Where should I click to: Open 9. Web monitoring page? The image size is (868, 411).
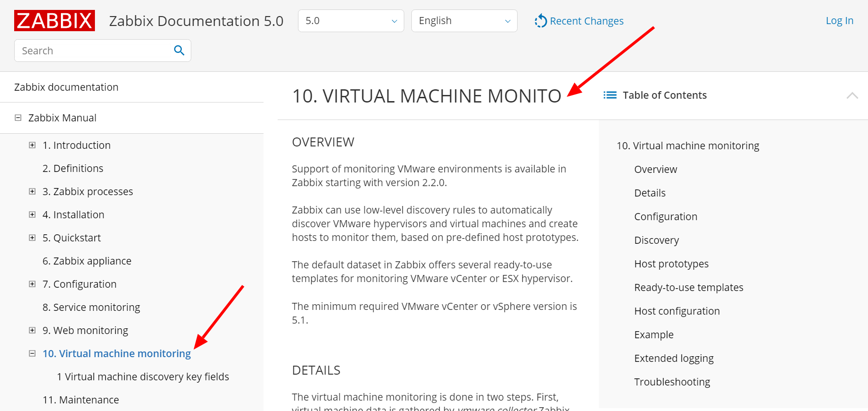tap(85, 330)
